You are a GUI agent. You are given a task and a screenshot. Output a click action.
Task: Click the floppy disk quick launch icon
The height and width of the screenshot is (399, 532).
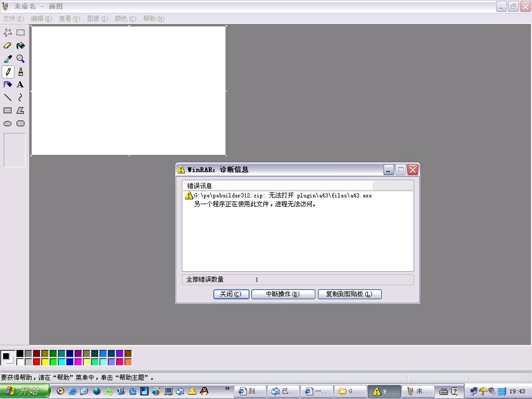click(144, 391)
